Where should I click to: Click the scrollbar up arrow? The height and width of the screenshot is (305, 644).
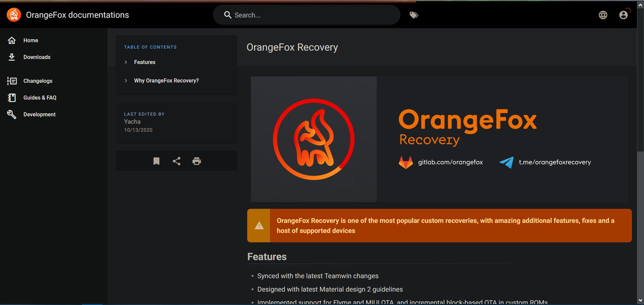click(641, 5)
